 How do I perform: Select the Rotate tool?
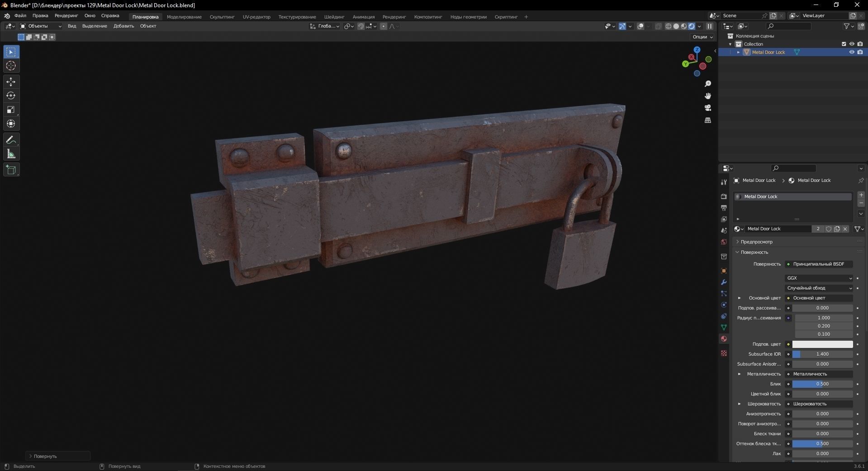coord(11,95)
